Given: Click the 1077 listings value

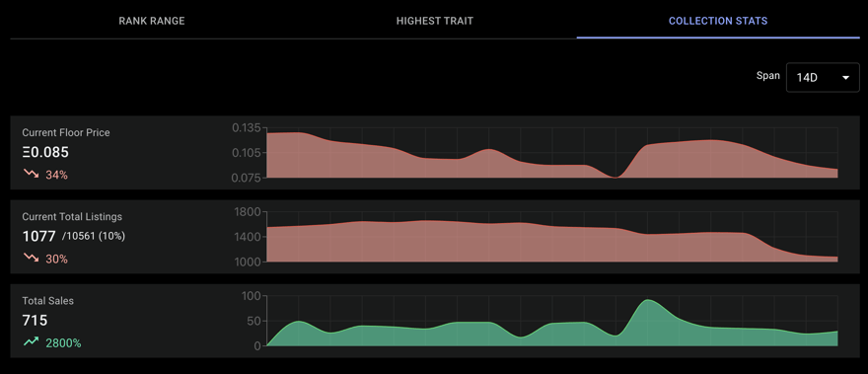Looking at the screenshot, I should (38, 237).
